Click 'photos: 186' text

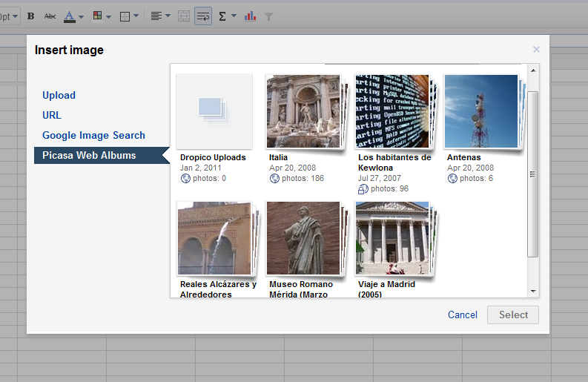[303, 179]
